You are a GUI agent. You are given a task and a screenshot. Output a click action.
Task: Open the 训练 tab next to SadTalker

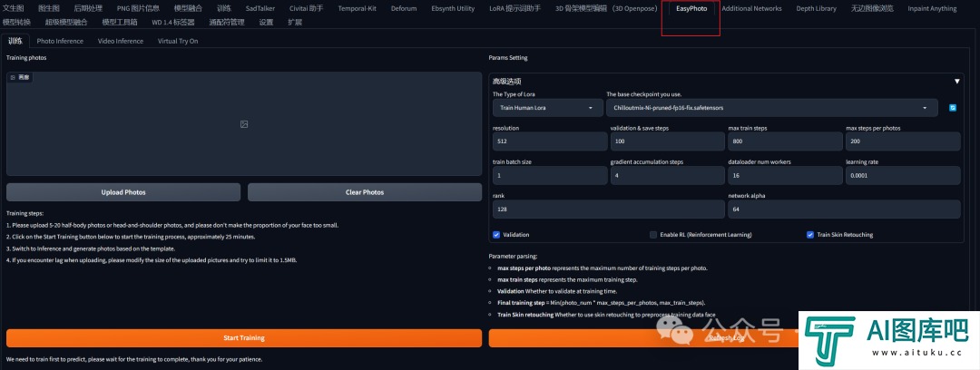coord(224,9)
